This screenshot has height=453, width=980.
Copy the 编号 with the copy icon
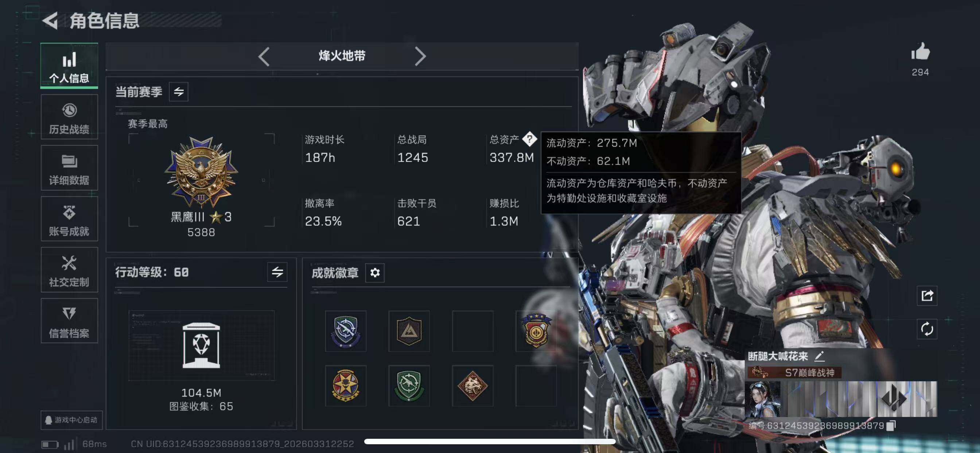tap(891, 425)
